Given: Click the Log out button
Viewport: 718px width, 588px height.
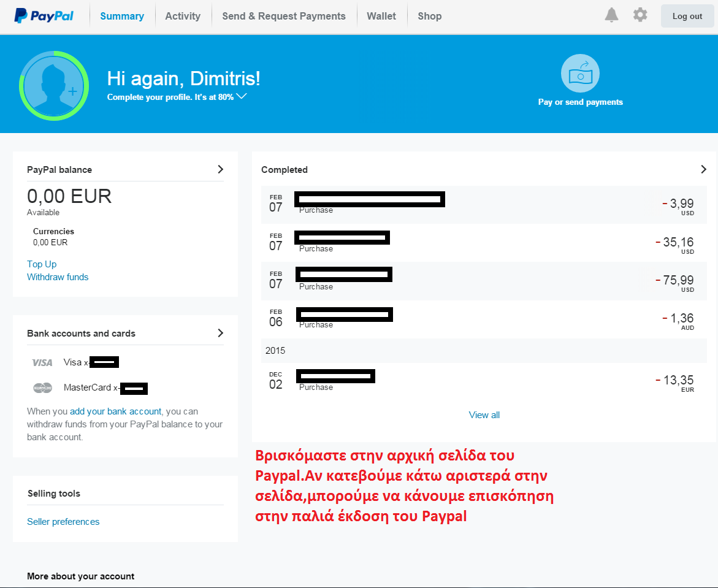Looking at the screenshot, I should (x=687, y=16).
